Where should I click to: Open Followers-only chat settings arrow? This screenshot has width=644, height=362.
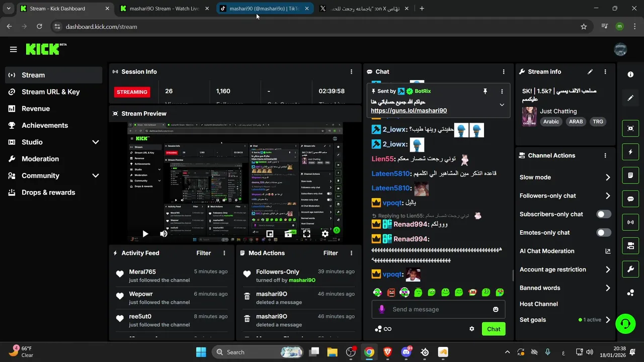[608, 196]
